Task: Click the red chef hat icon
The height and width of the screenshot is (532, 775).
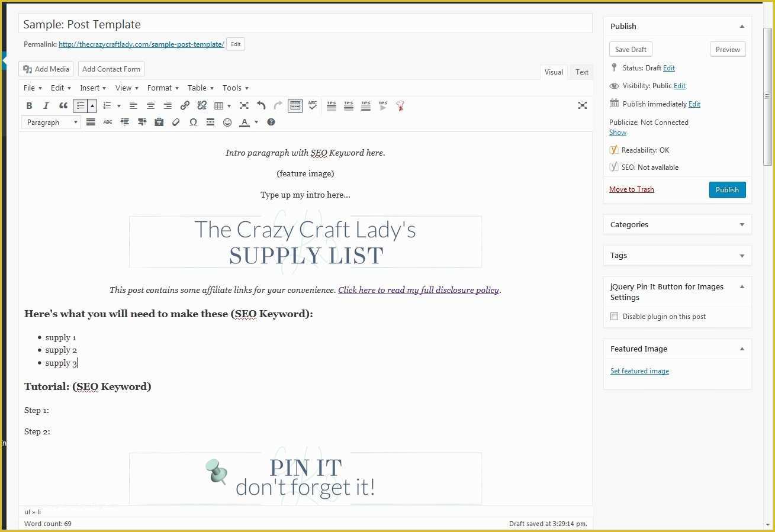Action: [400, 105]
